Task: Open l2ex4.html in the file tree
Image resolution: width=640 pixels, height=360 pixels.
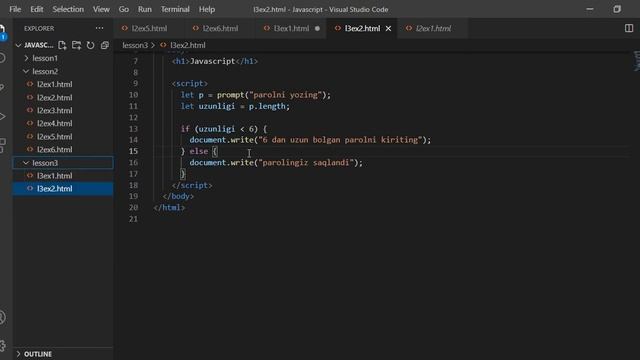Action: pyautogui.click(x=63, y=123)
